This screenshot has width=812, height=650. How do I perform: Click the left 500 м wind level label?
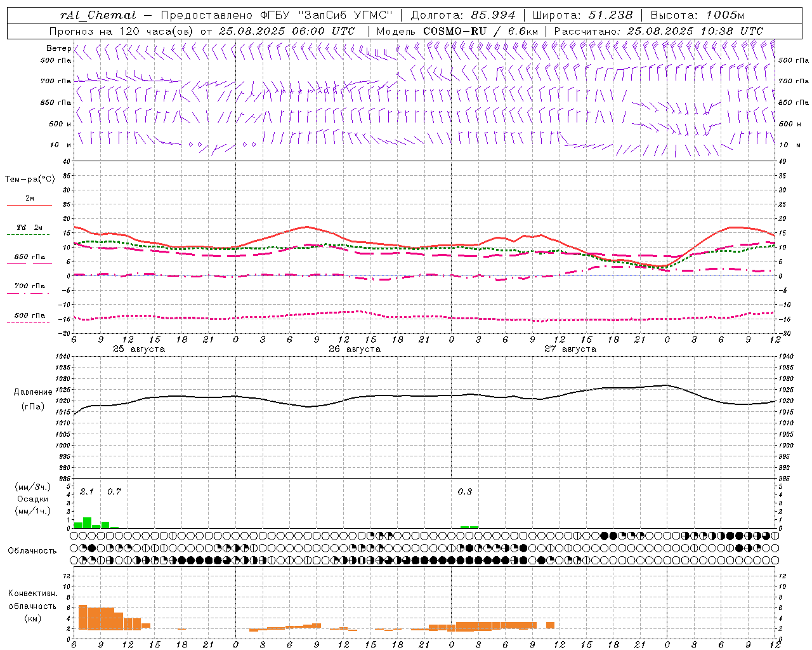[60, 124]
